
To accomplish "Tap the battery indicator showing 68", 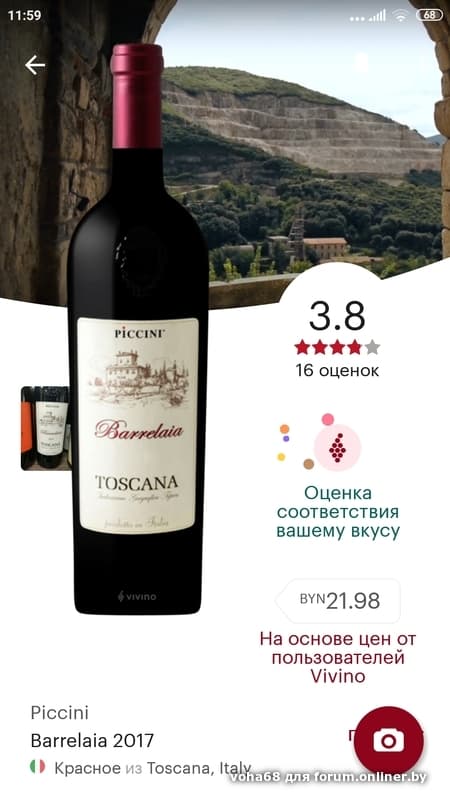I will click(430, 15).
